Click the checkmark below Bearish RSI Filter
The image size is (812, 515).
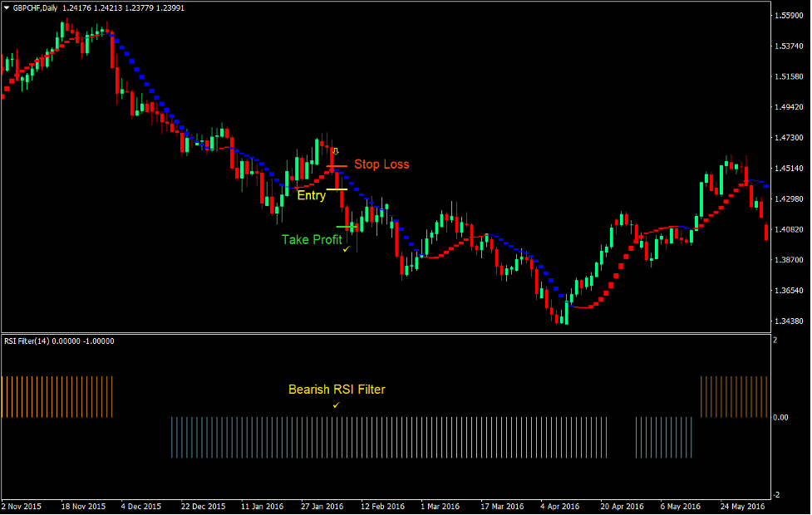pos(337,405)
